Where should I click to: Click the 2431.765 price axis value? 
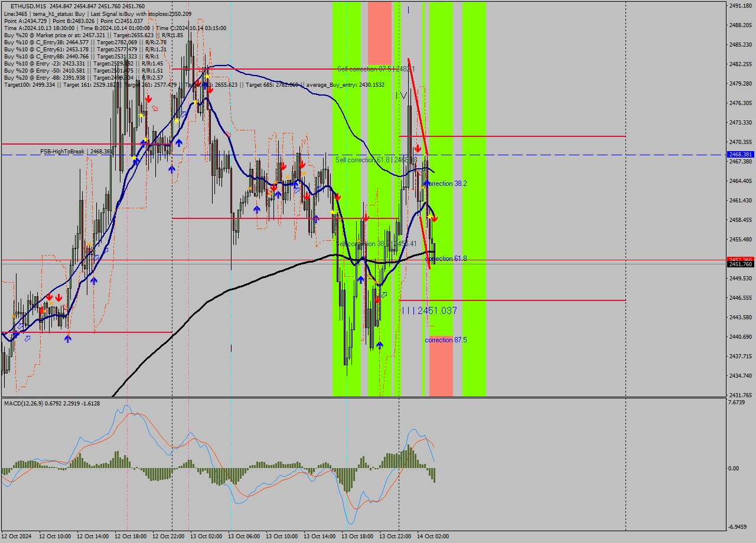[740, 395]
